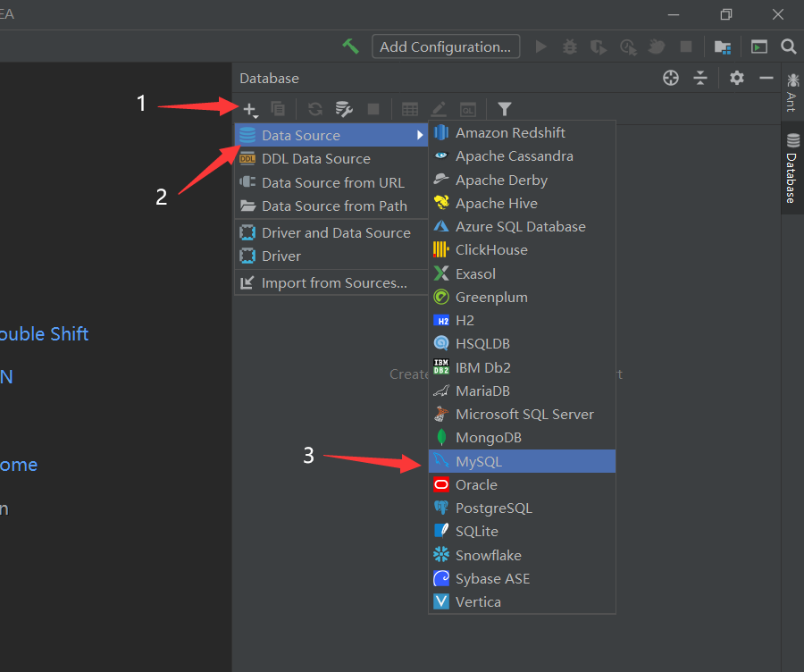Select Oracle data source
The image size is (804, 672).
[x=522, y=484]
